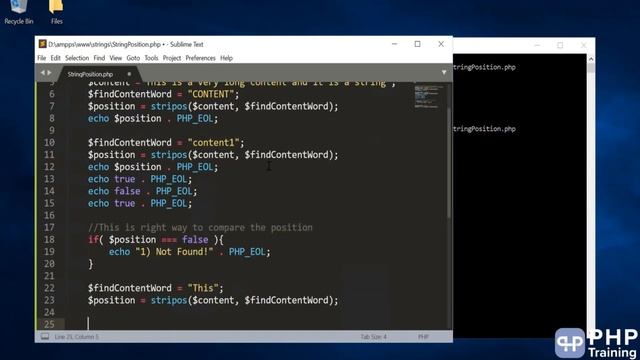Click the "This" string on line 22

tap(203, 288)
